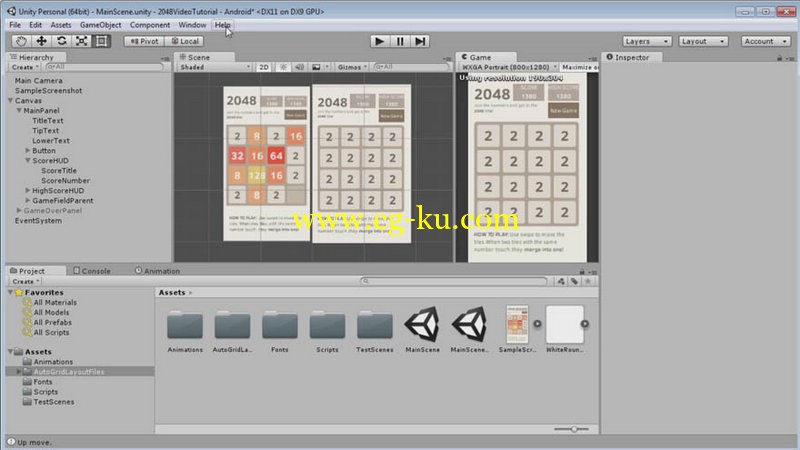Open the Project Create dropdown
This screenshot has height=450, width=800.
(25, 281)
